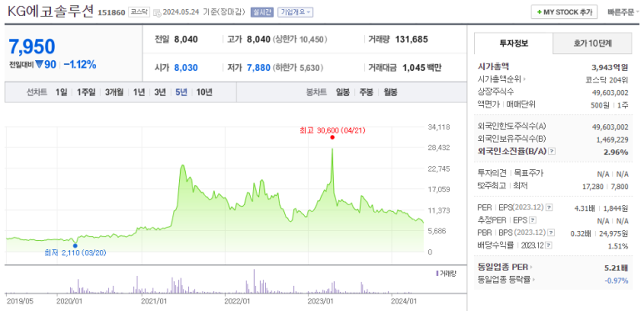The image size is (644, 311).
Task: Select the 1주일 line chart period
Action: click(86, 92)
